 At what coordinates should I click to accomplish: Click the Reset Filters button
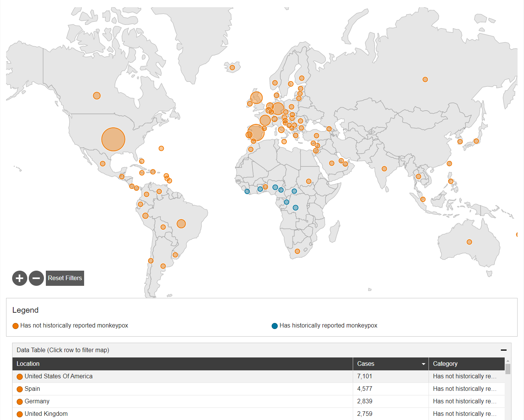click(65, 278)
